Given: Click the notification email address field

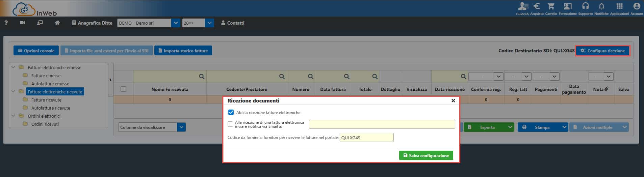Looking at the screenshot, I should [x=382, y=124].
